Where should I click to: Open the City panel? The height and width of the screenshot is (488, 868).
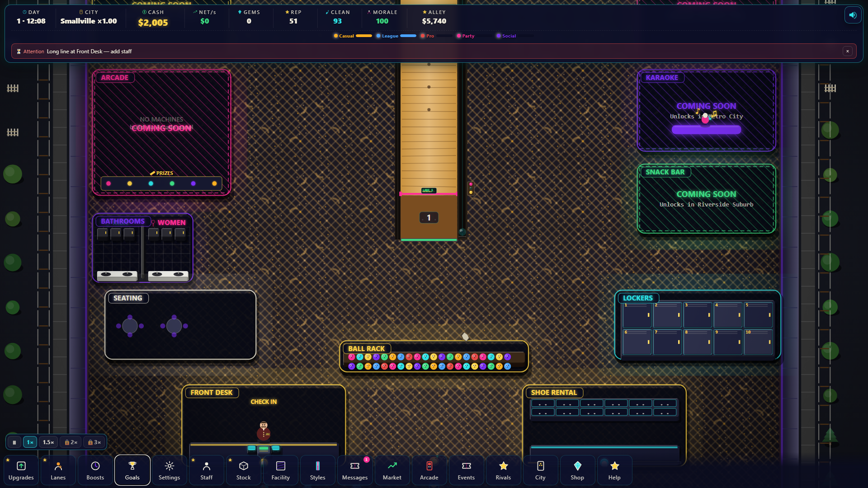pos(540,470)
